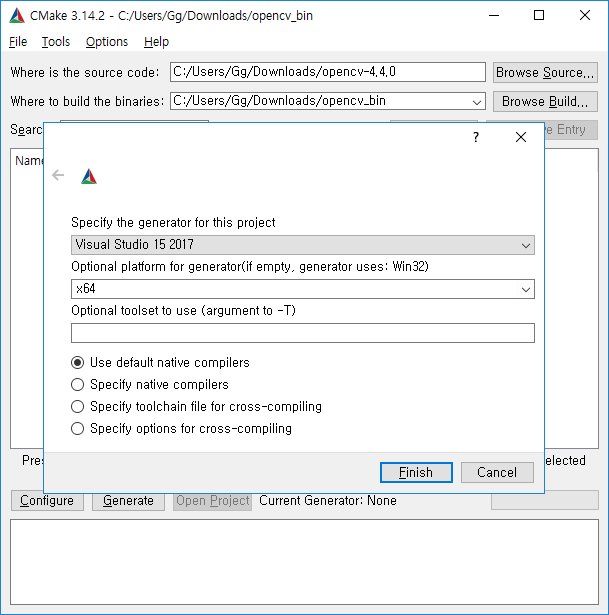Open the File menu
This screenshot has height=615, width=609.
[18, 42]
